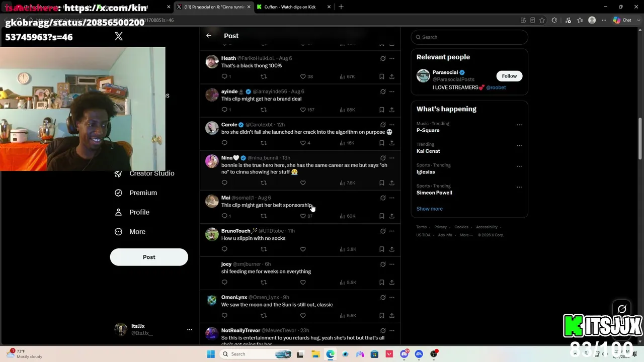Open Discord from the taskbar
Image resolution: width=644 pixels, height=362 pixels.
(x=404, y=354)
